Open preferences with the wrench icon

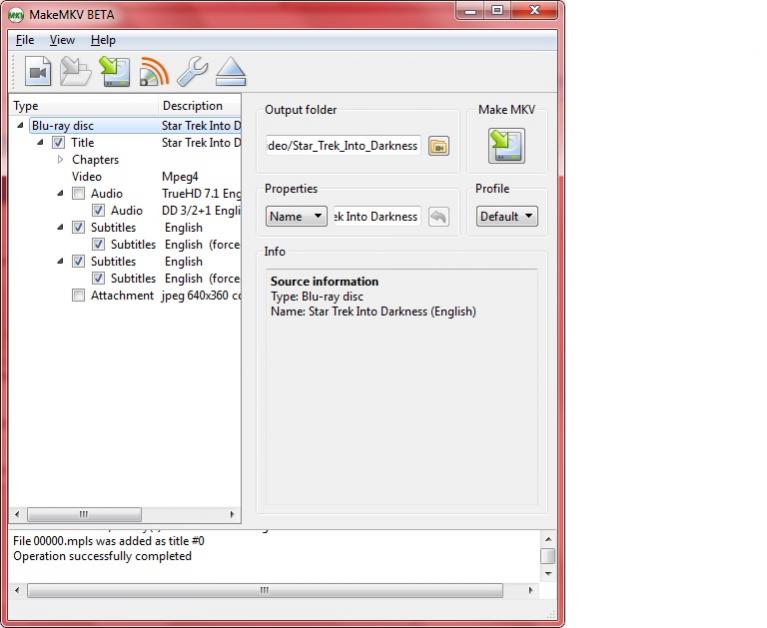[x=192, y=72]
